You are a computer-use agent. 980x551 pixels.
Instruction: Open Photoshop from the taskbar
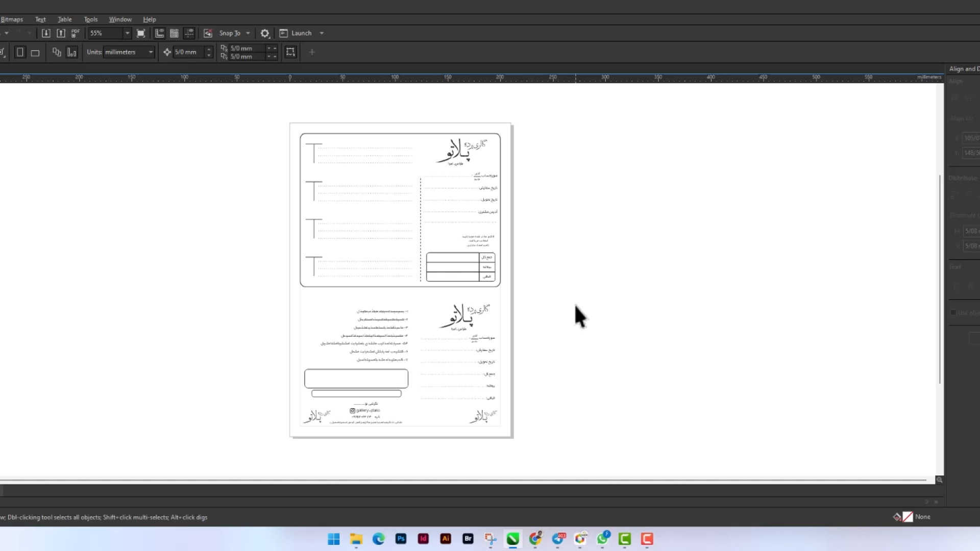[401, 539]
